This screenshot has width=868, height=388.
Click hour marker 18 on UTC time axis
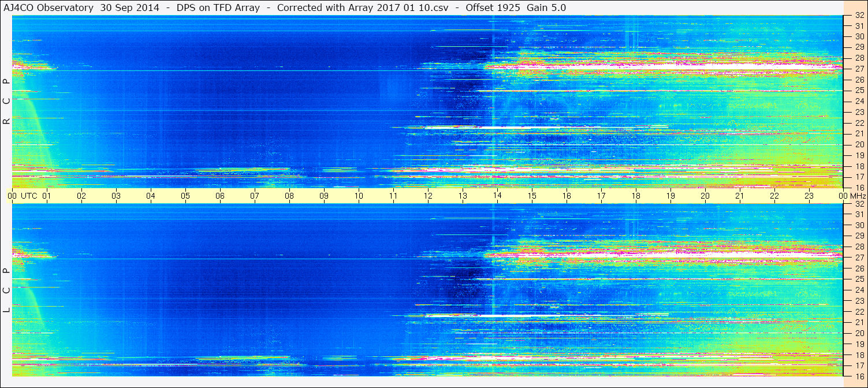[636, 196]
